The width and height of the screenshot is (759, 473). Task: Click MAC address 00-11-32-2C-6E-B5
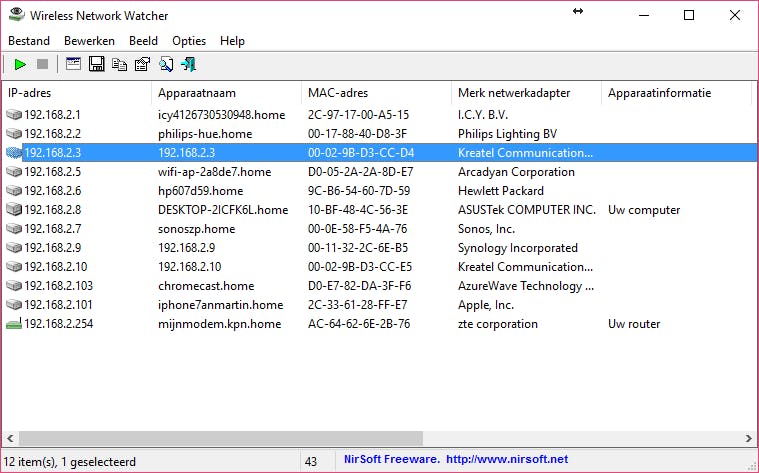(x=358, y=248)
